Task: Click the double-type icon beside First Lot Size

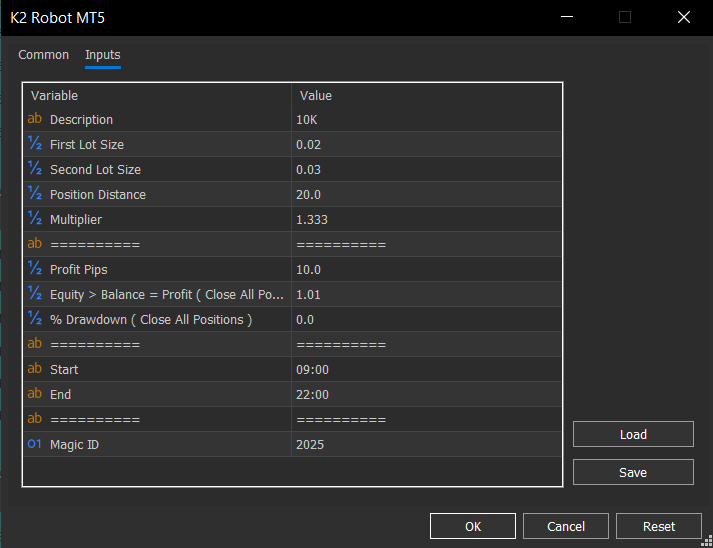Action: coord(35,144)
